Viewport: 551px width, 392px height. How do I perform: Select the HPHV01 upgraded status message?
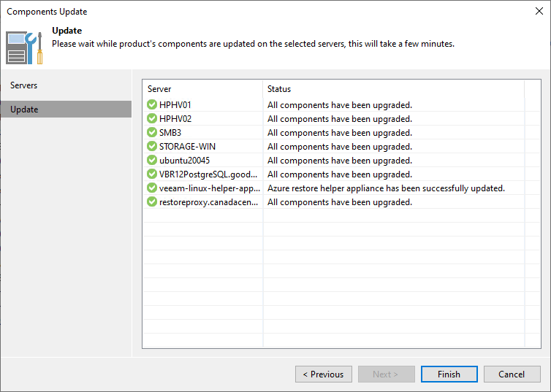tap(340, 105)
